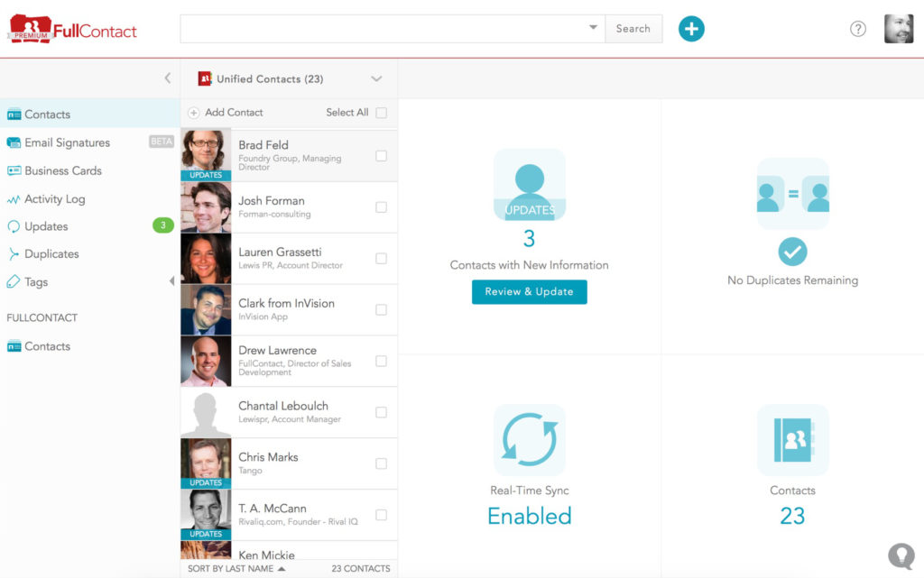Image resolution: width=924 pixels, height=578 pixels.
Task: Click the Activity Log pulse icon
Action: pos(14,199)
